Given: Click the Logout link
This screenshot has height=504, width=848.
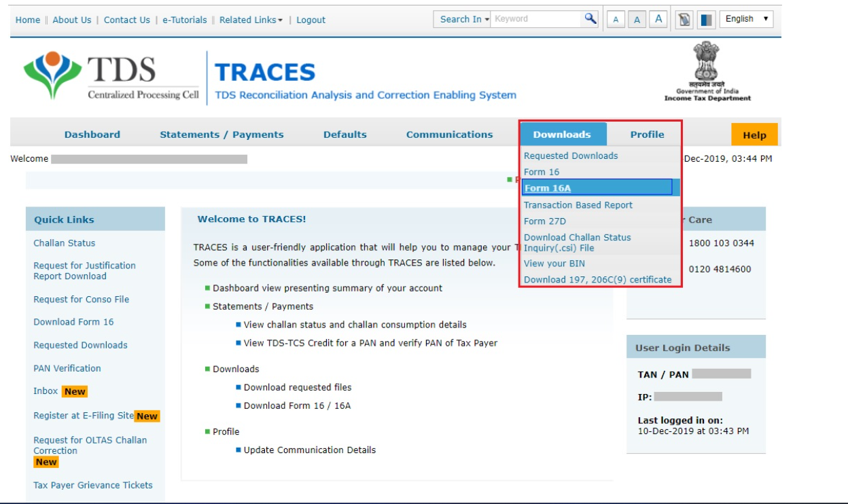Looking at the screenshot, I should 311,20.
